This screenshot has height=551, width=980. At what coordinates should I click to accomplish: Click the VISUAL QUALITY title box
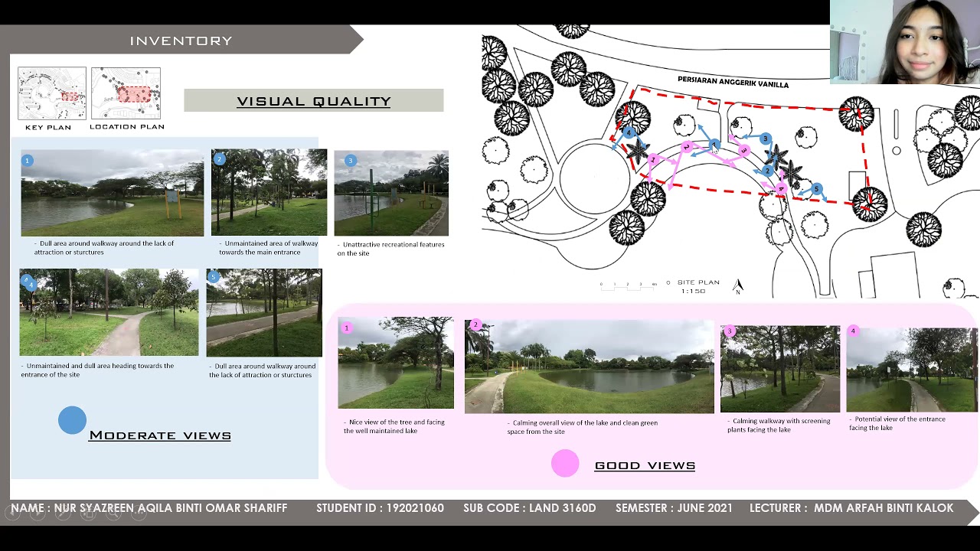pos(314,101)
